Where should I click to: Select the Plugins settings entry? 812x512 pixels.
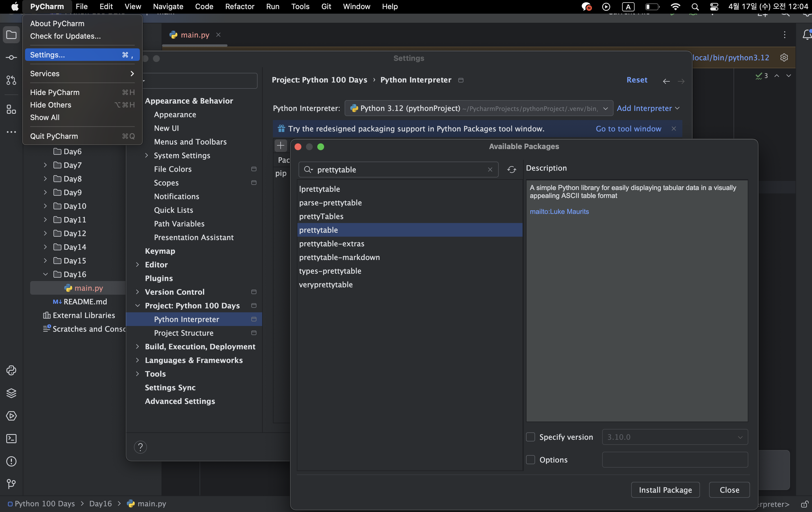159,278
